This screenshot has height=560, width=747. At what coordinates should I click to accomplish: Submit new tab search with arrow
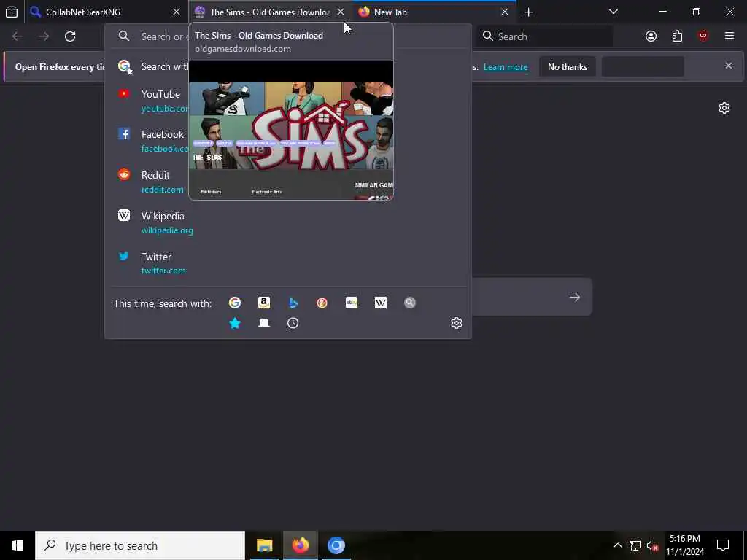[575, 297]
